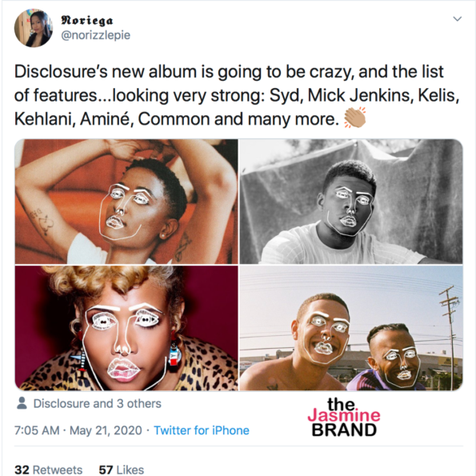View the 32 Retweets list

tap(49, 470)
